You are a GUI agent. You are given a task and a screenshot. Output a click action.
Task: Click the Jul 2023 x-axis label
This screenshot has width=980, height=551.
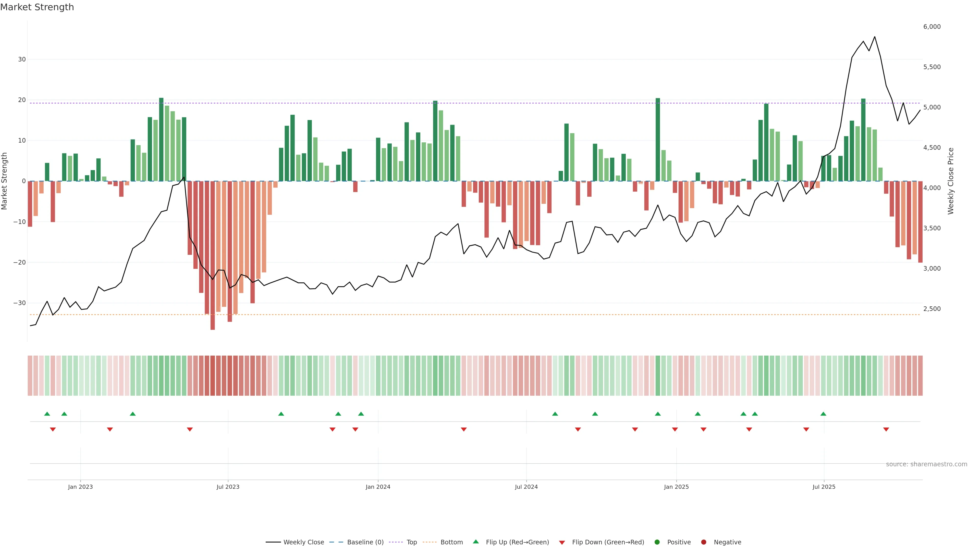click(228, 487)
